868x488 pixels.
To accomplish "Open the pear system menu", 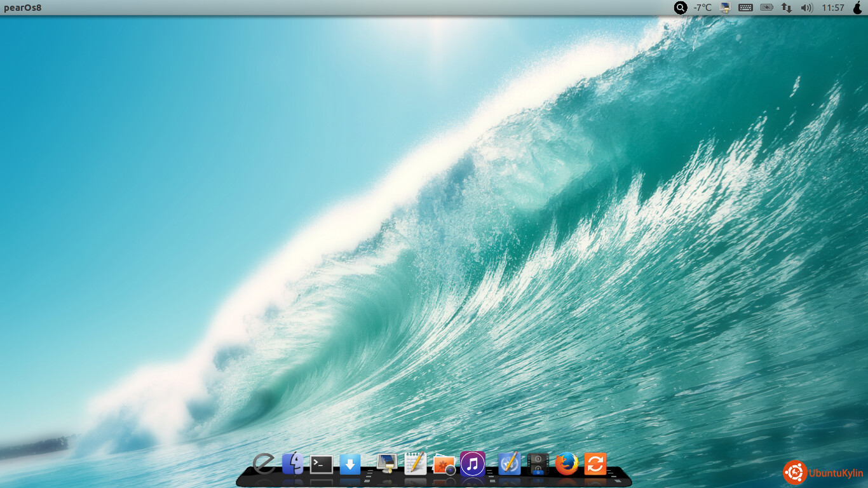I will (x=857, y=8).
